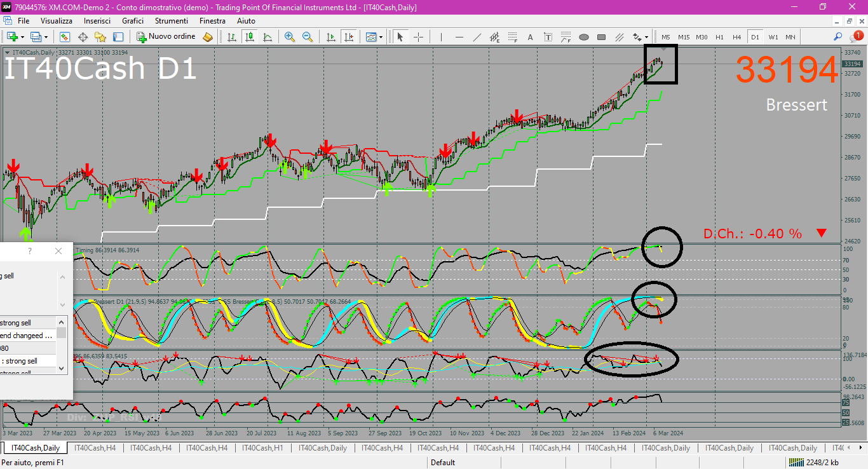Select the rectangle drawing tool
The width and height of the screenshot is (868, 469).
(x=602, y=37)
